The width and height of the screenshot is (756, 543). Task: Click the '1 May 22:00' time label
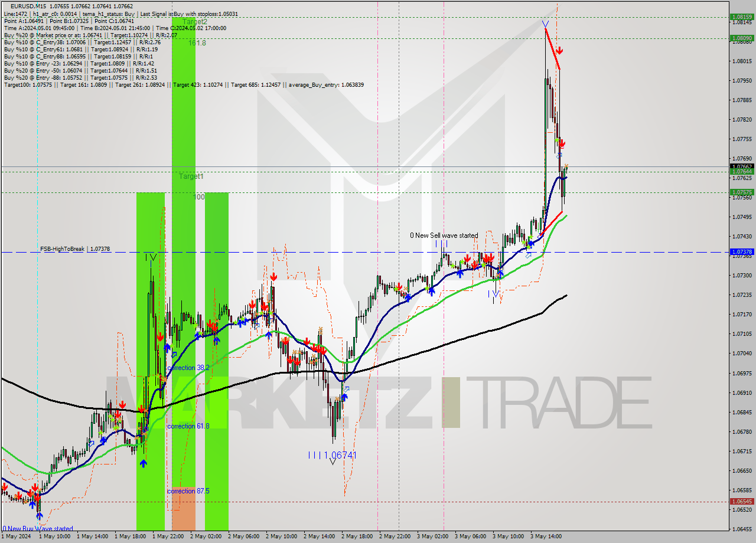point(168,537)
